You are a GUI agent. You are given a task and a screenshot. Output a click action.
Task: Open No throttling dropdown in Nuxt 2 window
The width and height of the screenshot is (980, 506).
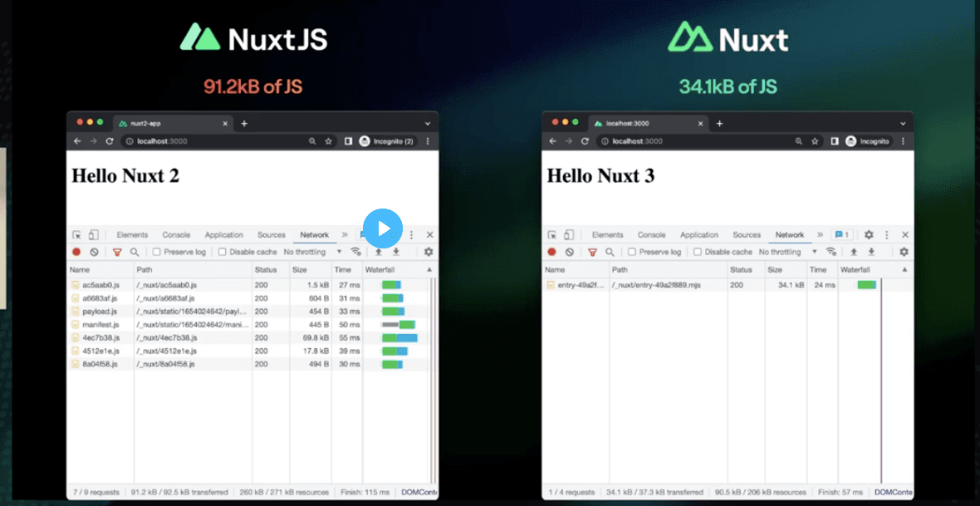tap(312, 252)
